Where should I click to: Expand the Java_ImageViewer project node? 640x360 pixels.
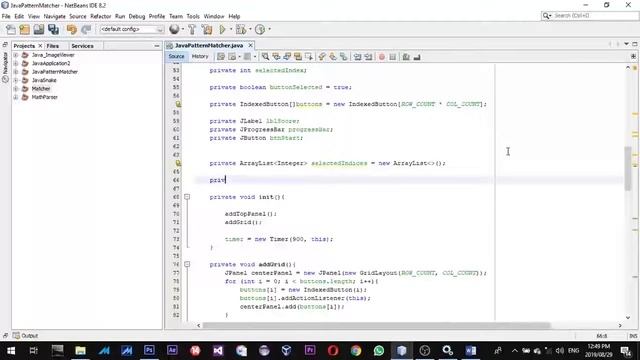point(16,55)
